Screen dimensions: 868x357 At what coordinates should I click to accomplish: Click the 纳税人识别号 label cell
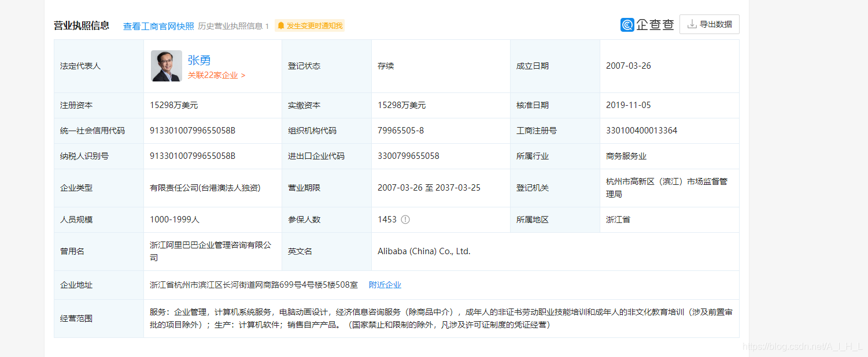pos(99,156)
